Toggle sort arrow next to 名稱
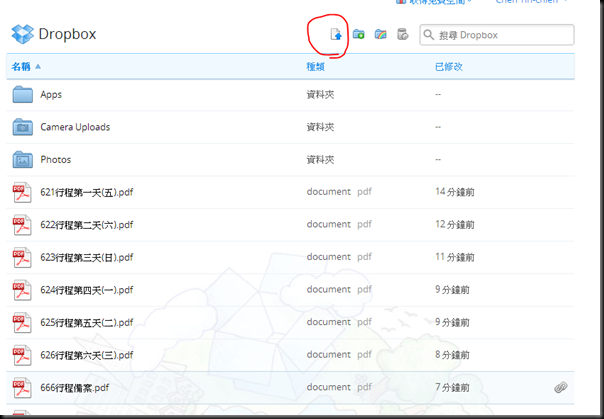The width and height of the screenshot is (604, 419). click(x=38, y=66)
